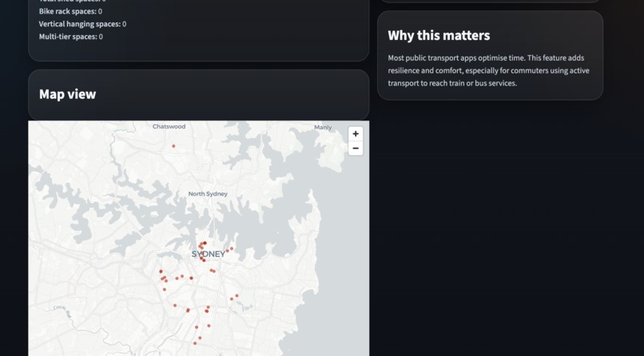
Task: Click the North Sydney map label
Action: [x=208, y=194]
